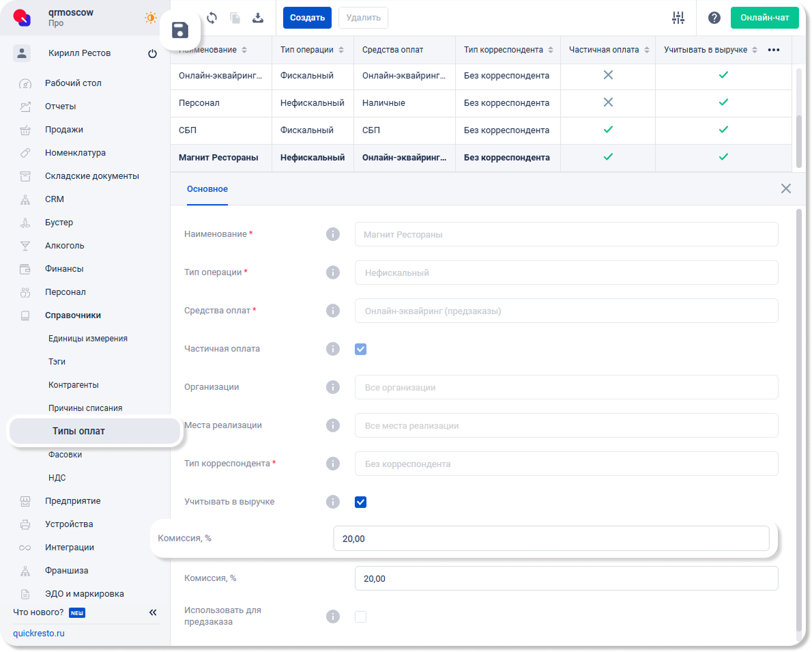Viewport: 812px width, 652px height.
Task: Collapse sidebar with double chevron icon
Action: (153, 612)
